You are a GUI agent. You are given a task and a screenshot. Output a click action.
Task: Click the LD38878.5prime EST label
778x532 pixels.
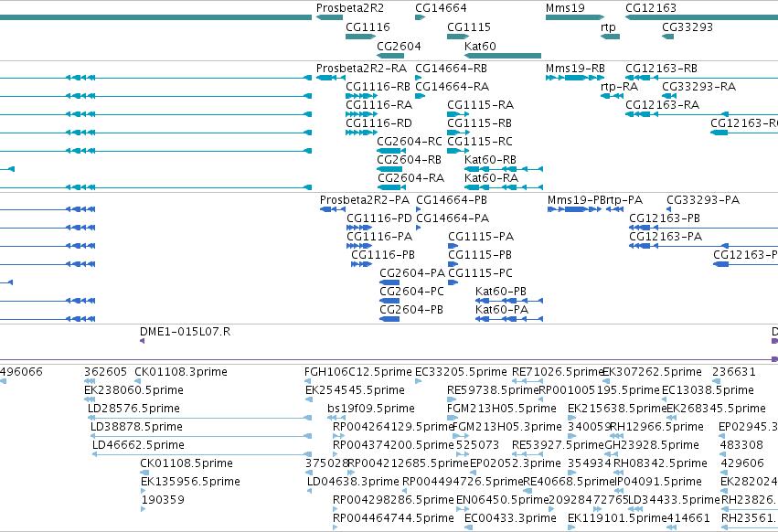click(x=136, y=427)
